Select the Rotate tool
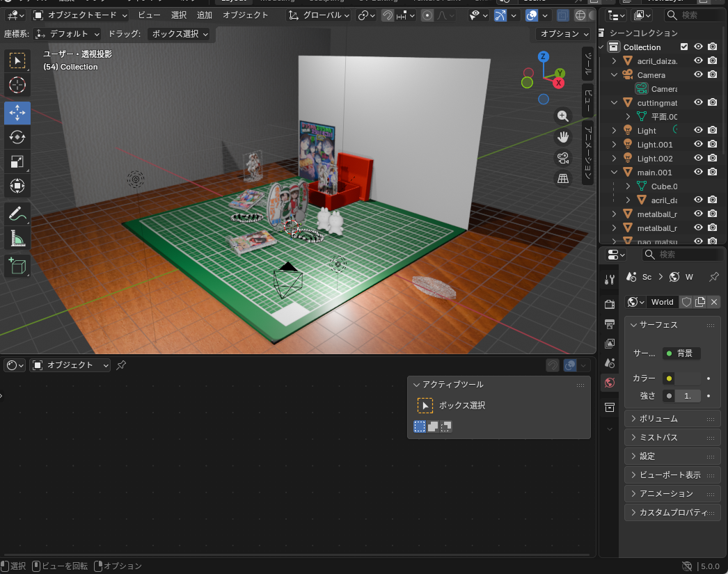 click(x=17, y=137)
